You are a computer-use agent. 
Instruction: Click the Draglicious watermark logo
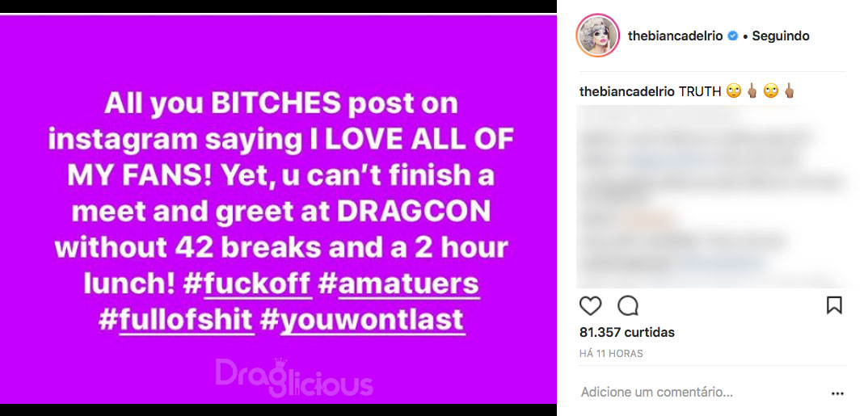tap(294, 378)
